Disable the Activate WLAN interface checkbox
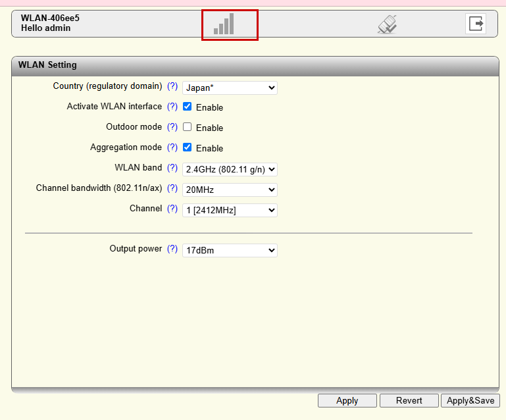This screenshot has height=420, width=506. coord(188,107)
